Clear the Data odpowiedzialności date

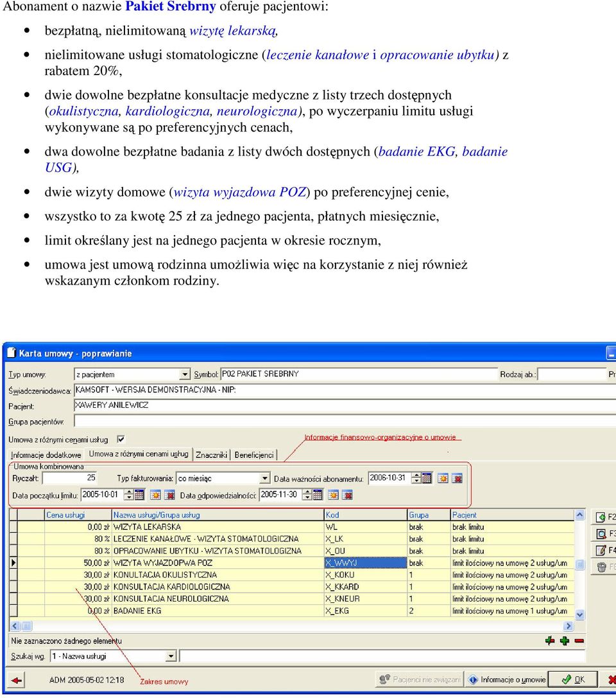coord(347,494)
